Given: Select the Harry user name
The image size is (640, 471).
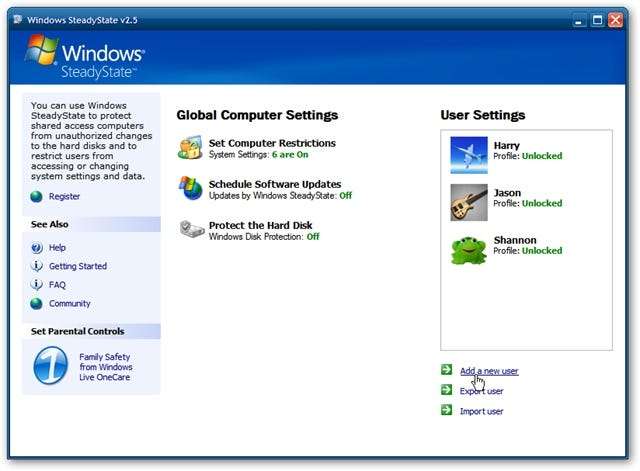Looking at the screenshot, I should [x=507, y=146].
